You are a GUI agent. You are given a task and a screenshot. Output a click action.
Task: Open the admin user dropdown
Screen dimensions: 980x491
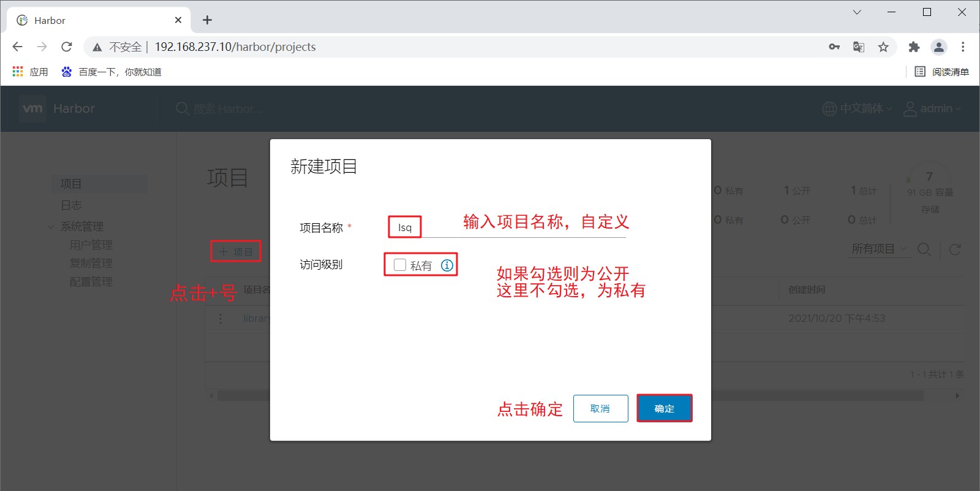pos(932,108)
